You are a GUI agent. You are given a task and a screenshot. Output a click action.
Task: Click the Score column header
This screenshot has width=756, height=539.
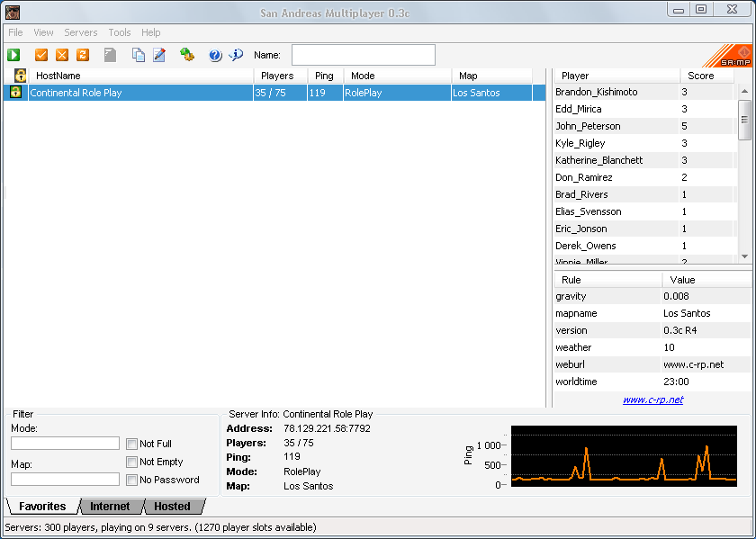point(706,76)
